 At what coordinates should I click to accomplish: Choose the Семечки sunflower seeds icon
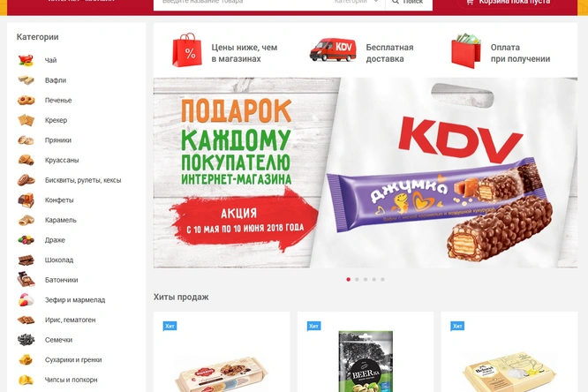pos(26,340)
